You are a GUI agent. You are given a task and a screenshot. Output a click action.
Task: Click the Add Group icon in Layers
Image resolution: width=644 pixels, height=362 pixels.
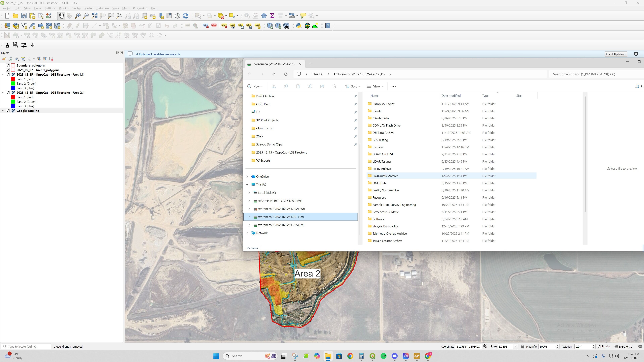pyautogui.click(x=11, y=59)
